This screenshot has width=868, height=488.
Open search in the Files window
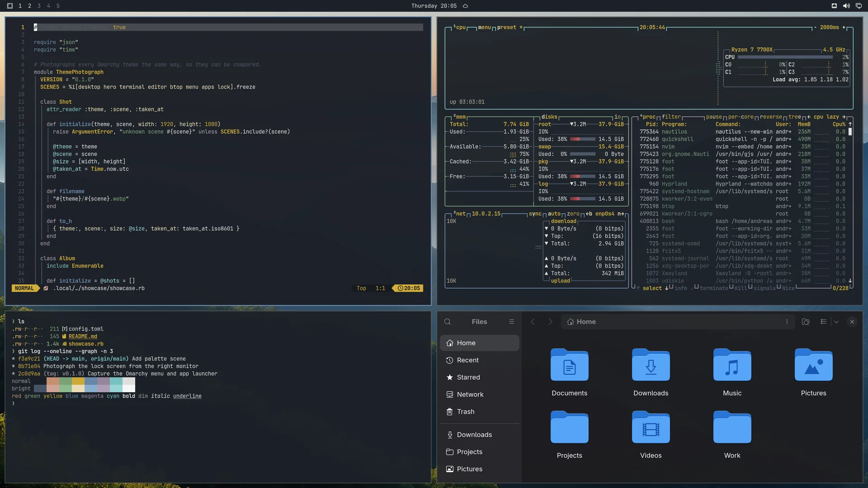(448, 322)
